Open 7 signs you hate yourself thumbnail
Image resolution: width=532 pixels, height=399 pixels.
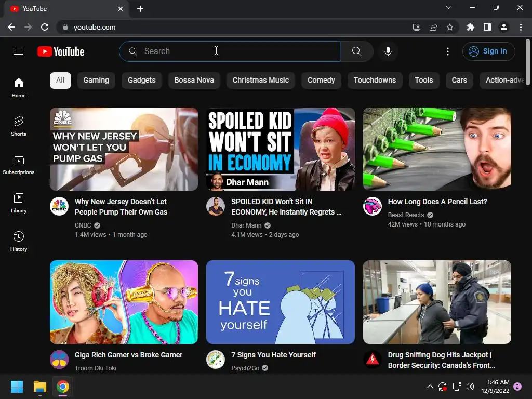pos(280,302)
